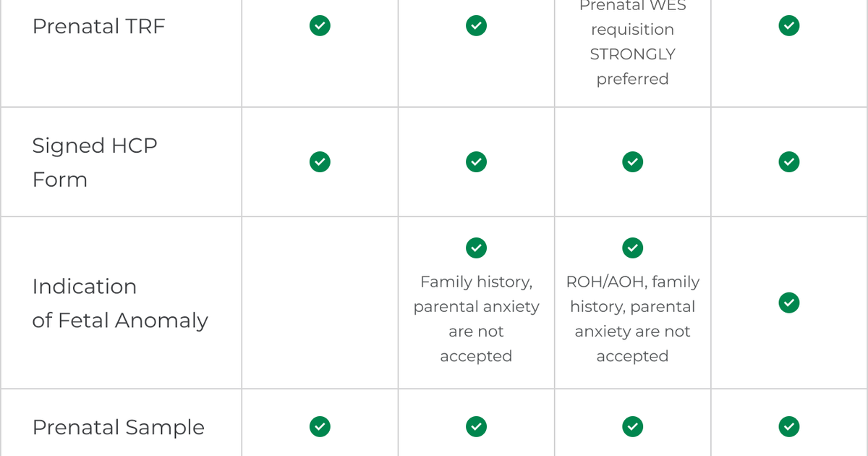Click the first check mark in Signed HCP Form row
Screen dimensions: 868x456
[320, 161]
